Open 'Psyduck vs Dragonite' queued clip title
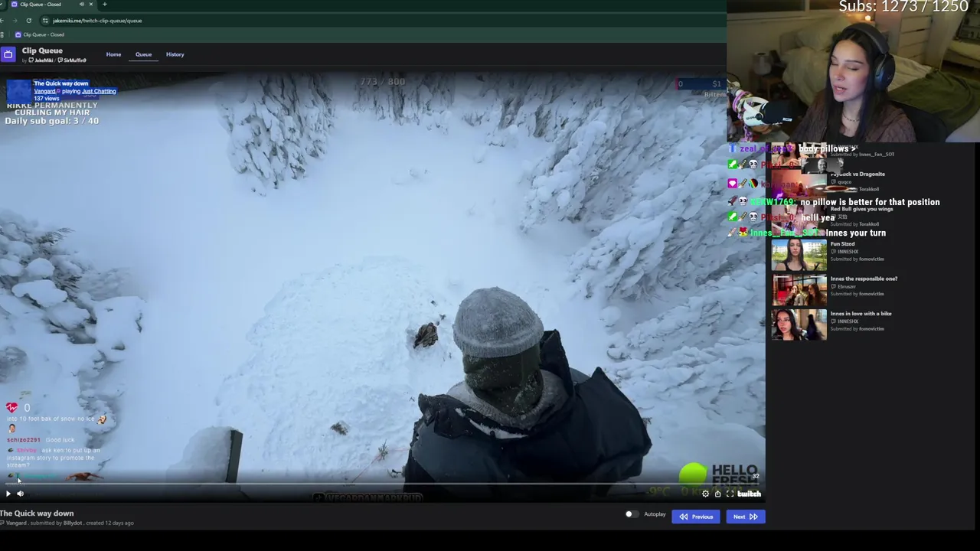 (x=857, y=174)
